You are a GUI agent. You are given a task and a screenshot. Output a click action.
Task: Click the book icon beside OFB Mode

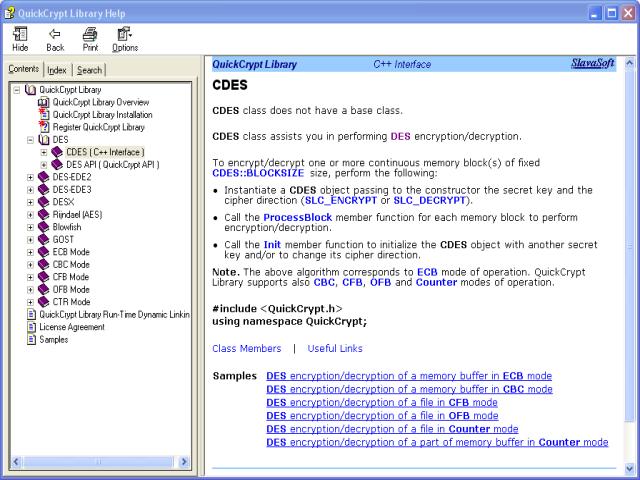click(x=44, y=289)
